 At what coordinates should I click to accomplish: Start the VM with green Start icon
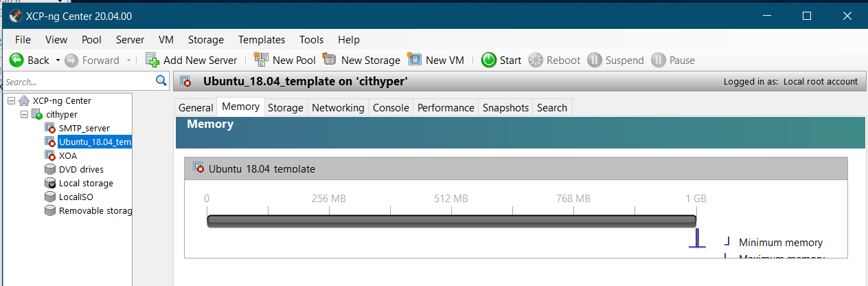point(489,60)
